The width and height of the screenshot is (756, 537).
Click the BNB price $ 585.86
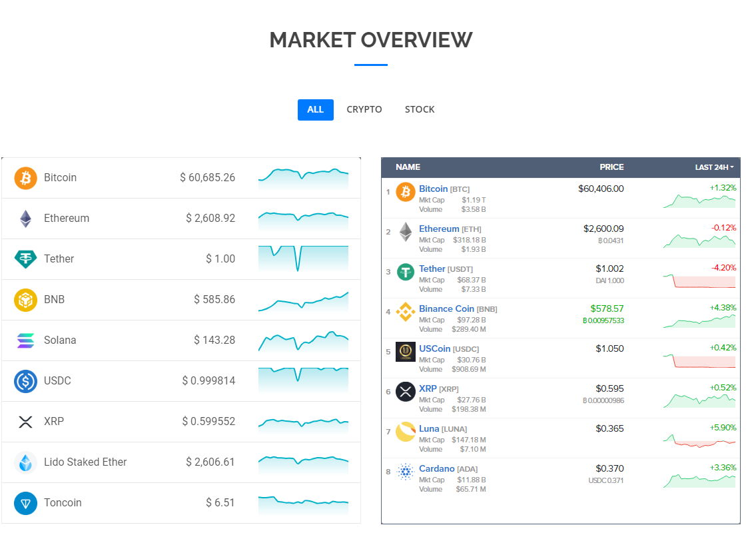click(214, 300)
